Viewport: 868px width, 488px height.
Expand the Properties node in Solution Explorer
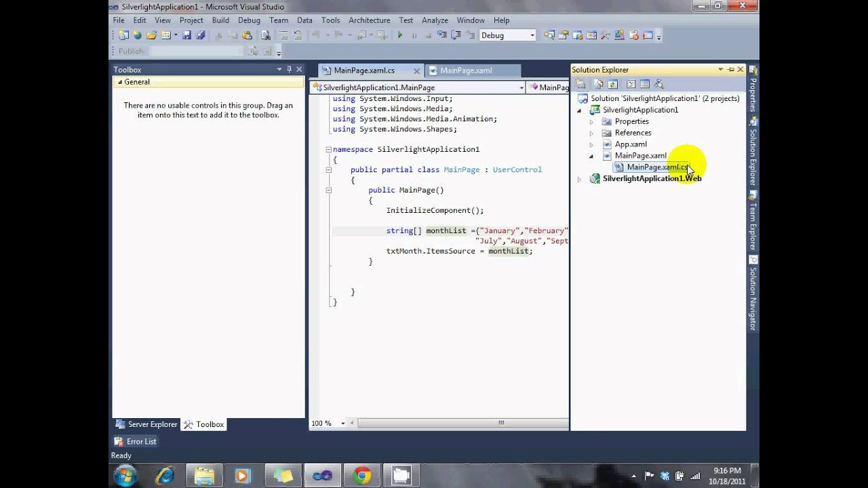[591, 122]
